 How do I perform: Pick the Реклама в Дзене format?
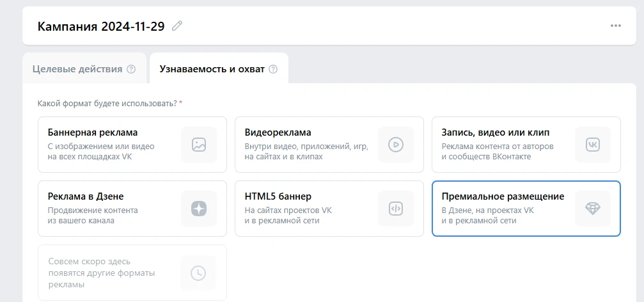pos(132,209)
